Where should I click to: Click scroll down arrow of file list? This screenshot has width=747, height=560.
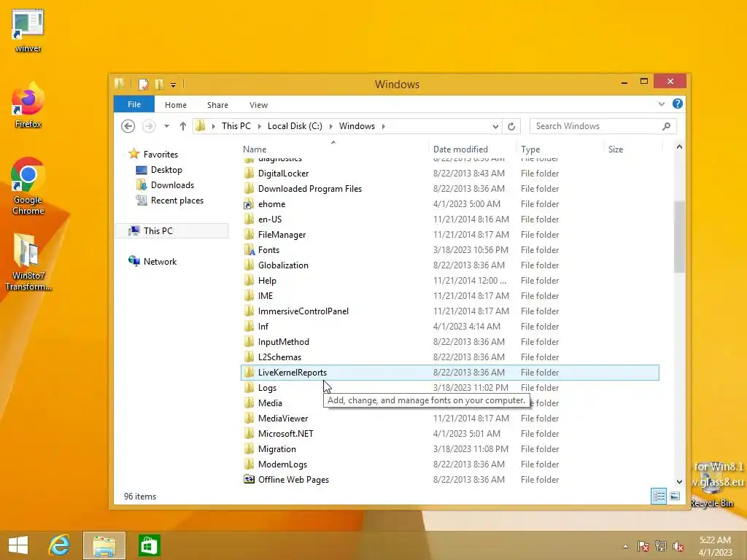(x=679, y=482)
